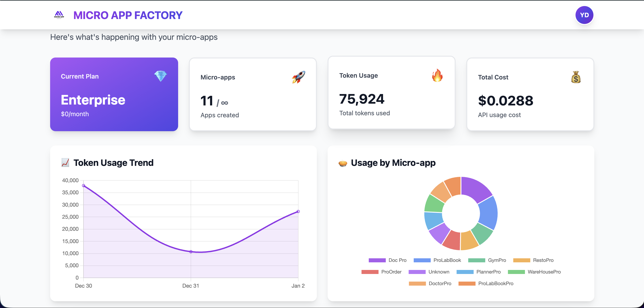Toggle WareHousePro legend entry
This screenshot has height=308, width=644.
point(544,272)
